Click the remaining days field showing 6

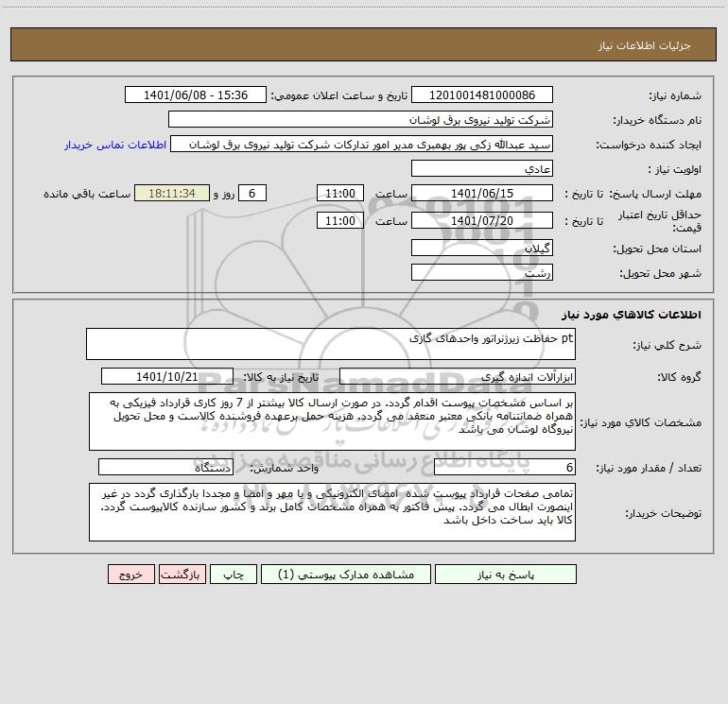(252, 193)
